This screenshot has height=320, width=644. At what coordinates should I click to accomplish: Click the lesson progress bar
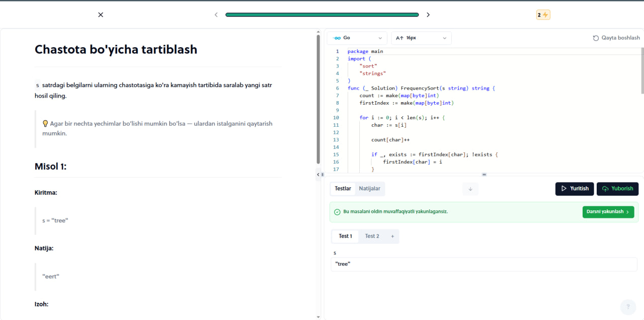tap(322, 15)
